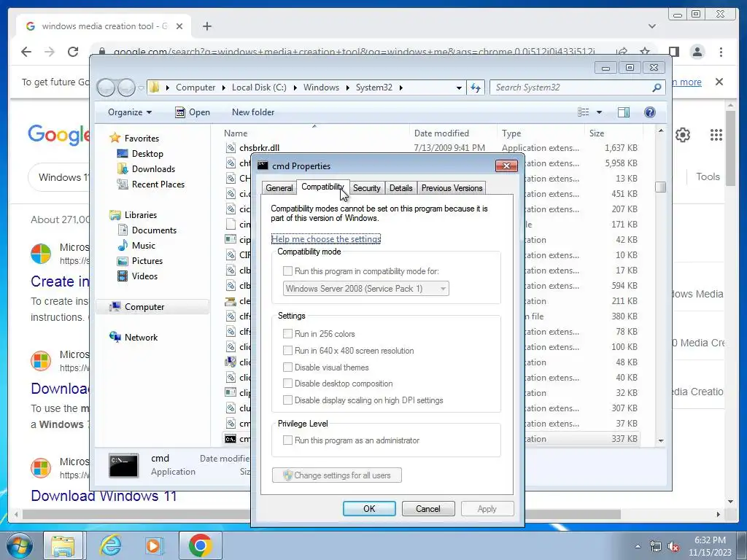Switch to the Security tab
The height and width of the screenshot is (560, 747).
pyautogui.click(x=367, y=188)
